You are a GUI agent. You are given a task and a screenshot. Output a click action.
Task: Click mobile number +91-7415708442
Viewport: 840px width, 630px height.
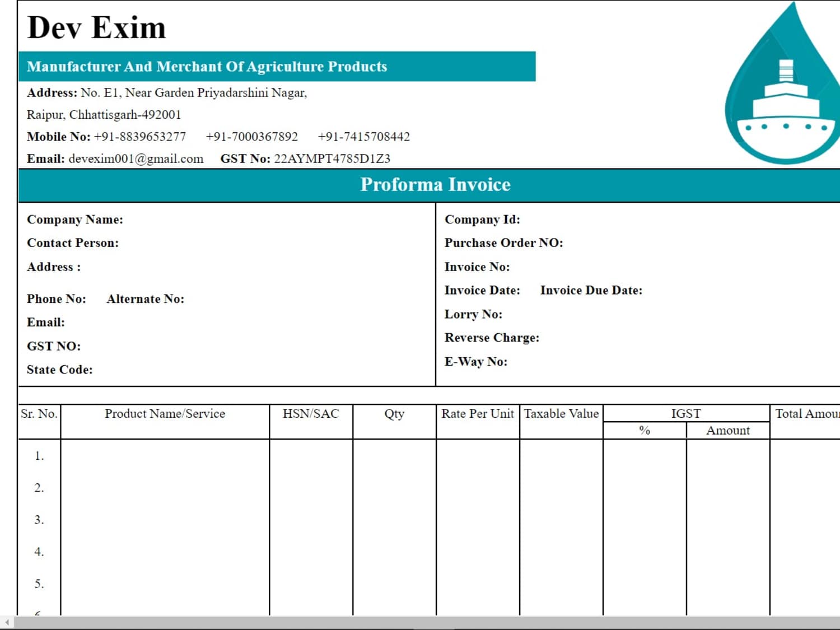pos(364,137)
